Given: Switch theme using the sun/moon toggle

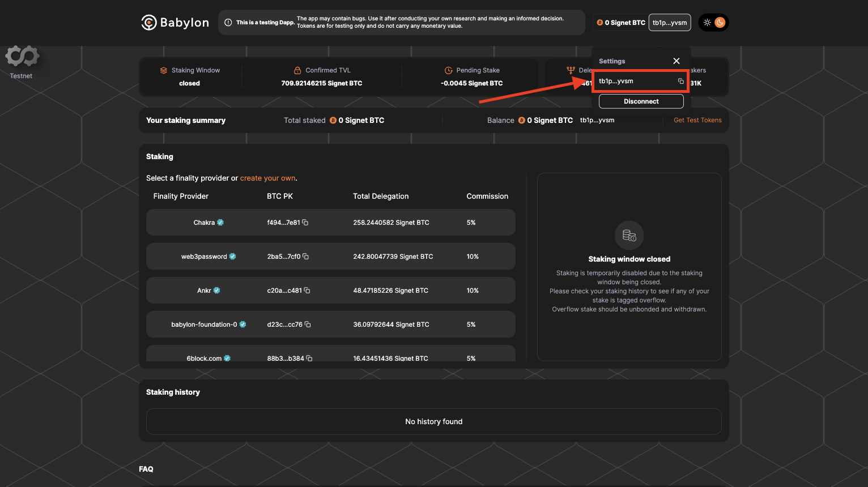Looking at the screenshot, I should coord(713,22).
